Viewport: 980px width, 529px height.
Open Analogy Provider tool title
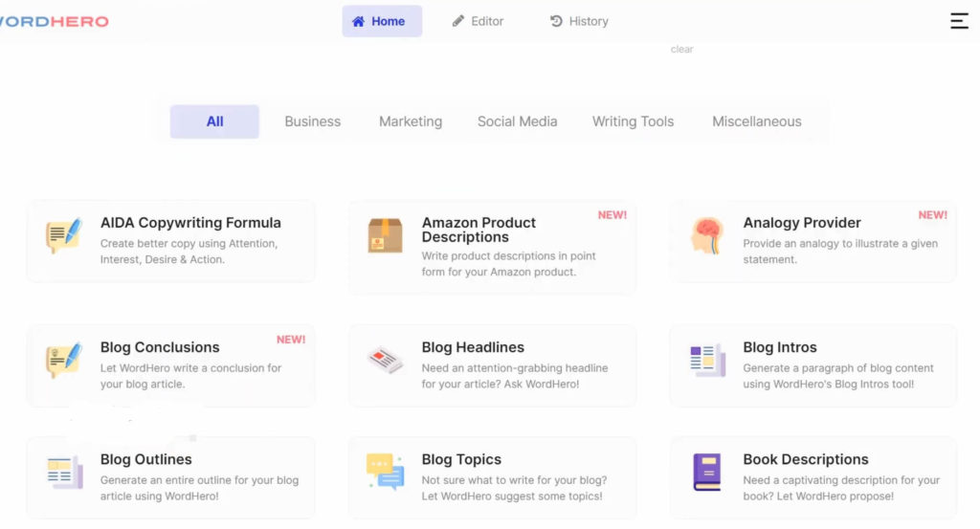click(x=802, y=222)
